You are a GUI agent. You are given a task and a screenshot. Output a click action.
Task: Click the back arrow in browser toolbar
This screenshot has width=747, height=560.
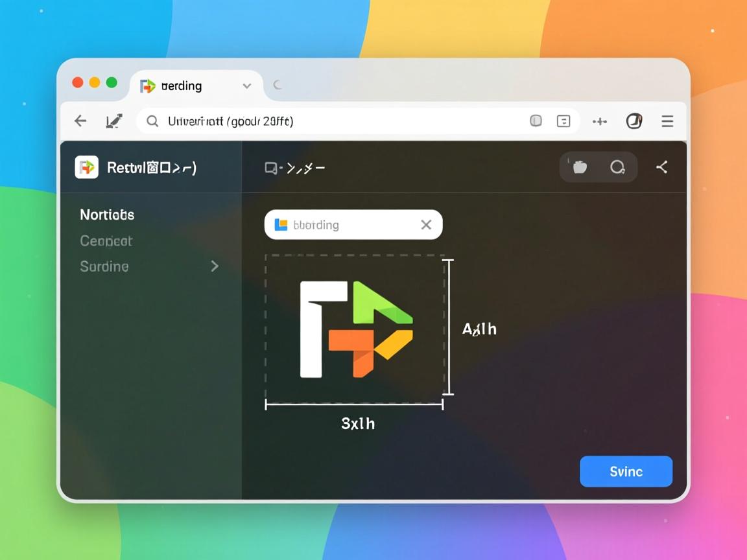pyautogui.click(x=80, y=121)
